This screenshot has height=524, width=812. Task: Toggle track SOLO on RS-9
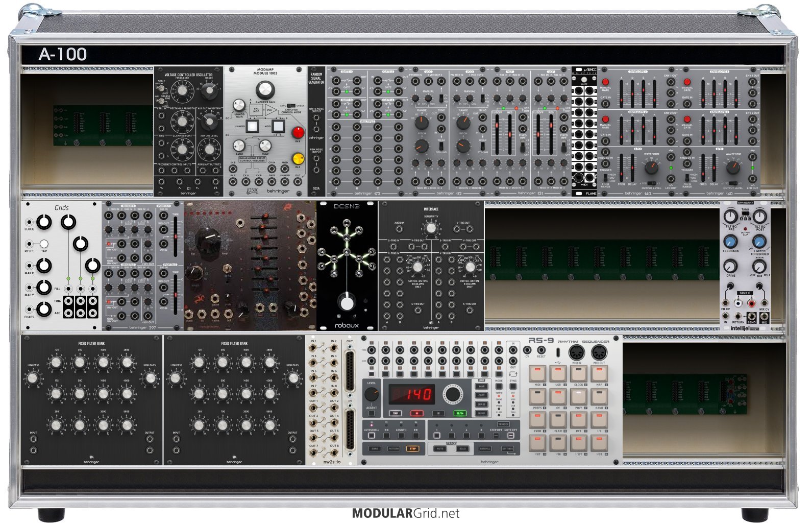[462, 448]
